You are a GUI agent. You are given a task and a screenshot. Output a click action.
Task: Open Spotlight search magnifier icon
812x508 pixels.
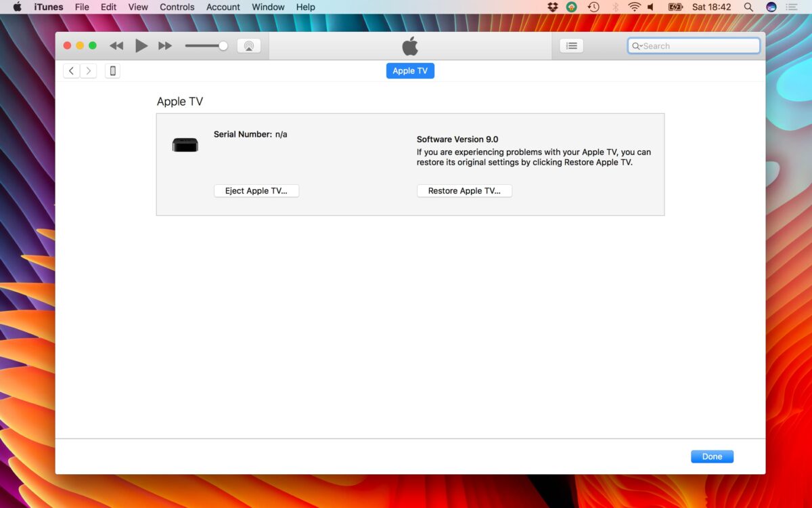point(748,7)
